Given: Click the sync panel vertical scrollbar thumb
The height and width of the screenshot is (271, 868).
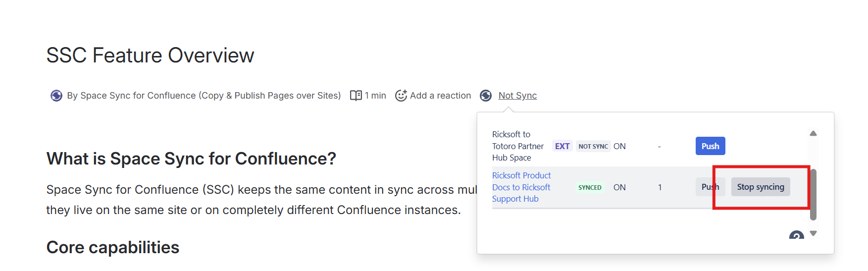Looking at the screenshot, I should [813, 194].
